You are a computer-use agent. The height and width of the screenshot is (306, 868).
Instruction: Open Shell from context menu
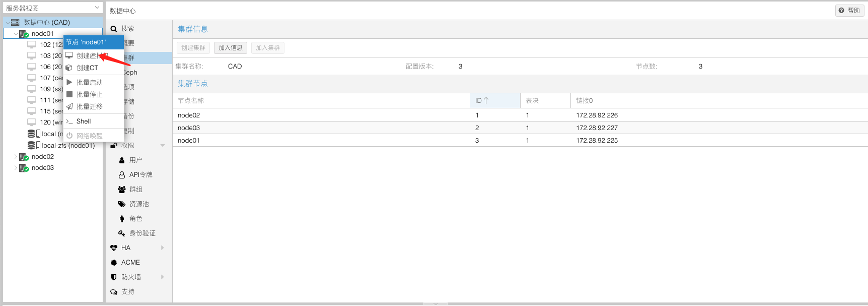[x=94, y=121]
